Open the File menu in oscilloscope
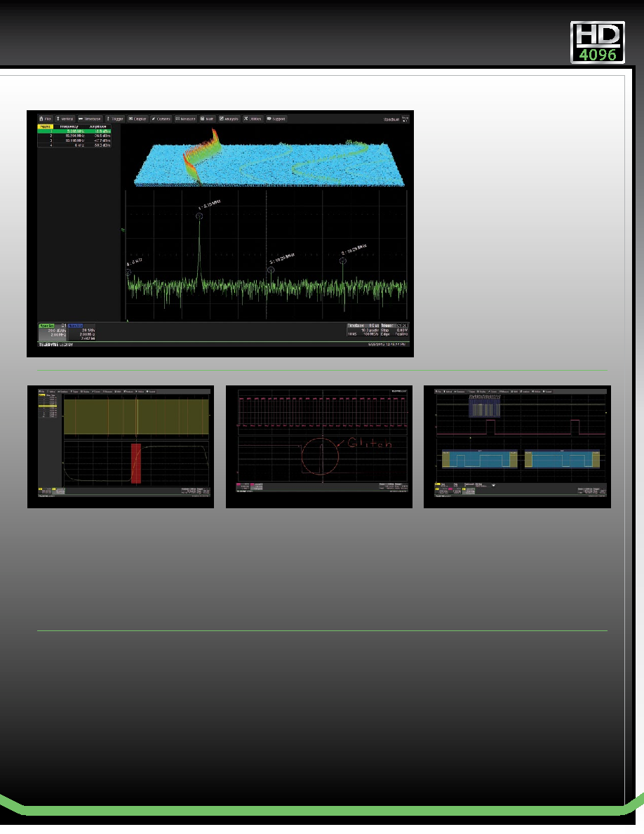 (x=46, y=119)
